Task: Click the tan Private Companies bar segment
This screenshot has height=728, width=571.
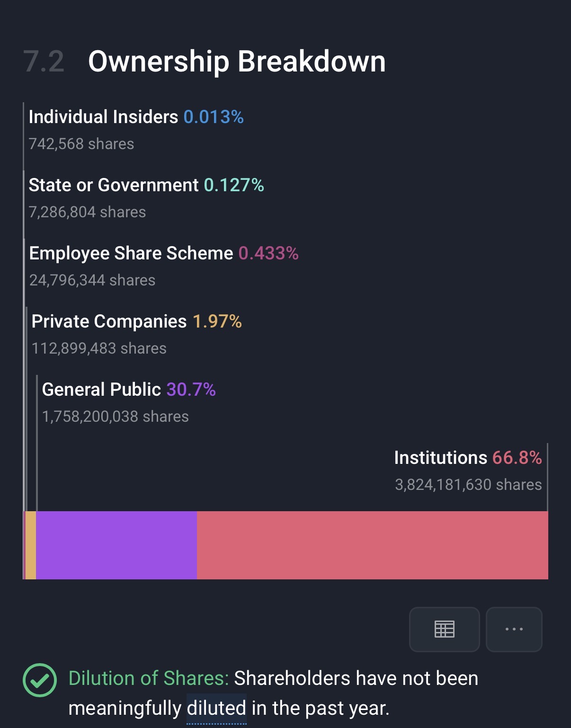Action: tap(31, 545)
